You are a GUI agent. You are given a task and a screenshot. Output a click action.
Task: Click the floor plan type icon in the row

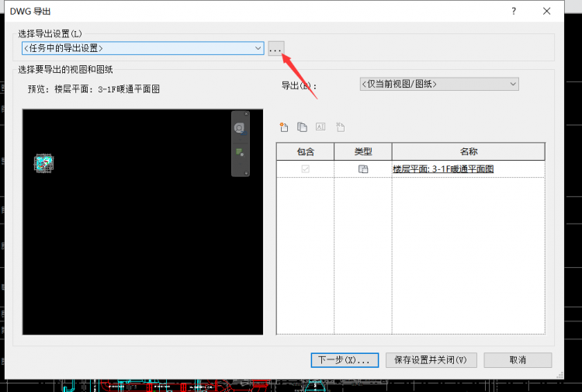pos(363,169)
